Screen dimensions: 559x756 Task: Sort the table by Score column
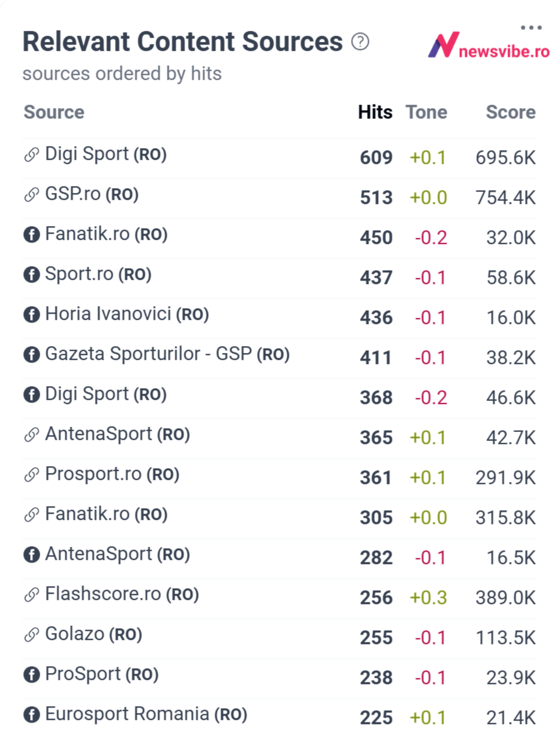click(x=511, y=112)
